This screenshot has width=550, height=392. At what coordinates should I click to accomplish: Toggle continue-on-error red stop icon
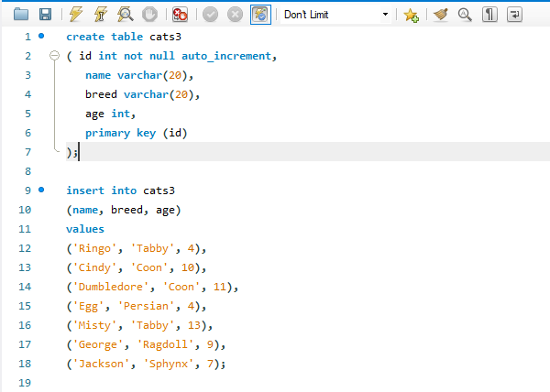click(180, 15)
